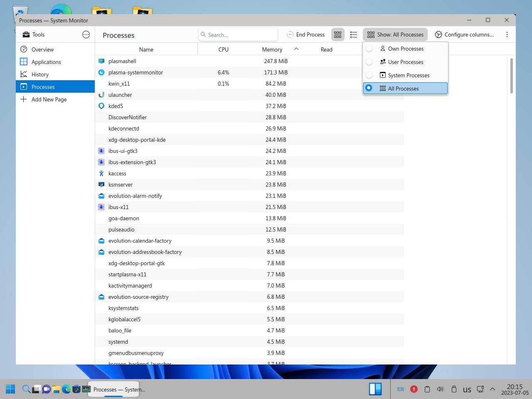Image resolution: width=532 pixels, height=399 pixels.
Task: Select the kdeconnectd process row
Action: pyautogui.click(x=249, y=128)
